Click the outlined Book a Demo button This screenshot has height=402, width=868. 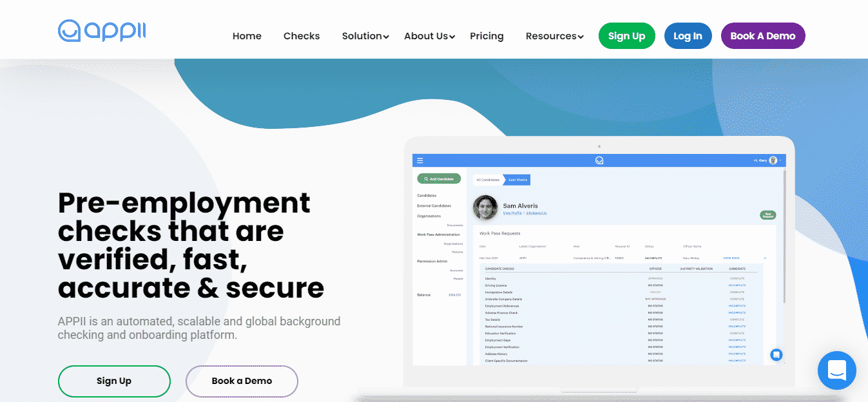click(242, 381)
